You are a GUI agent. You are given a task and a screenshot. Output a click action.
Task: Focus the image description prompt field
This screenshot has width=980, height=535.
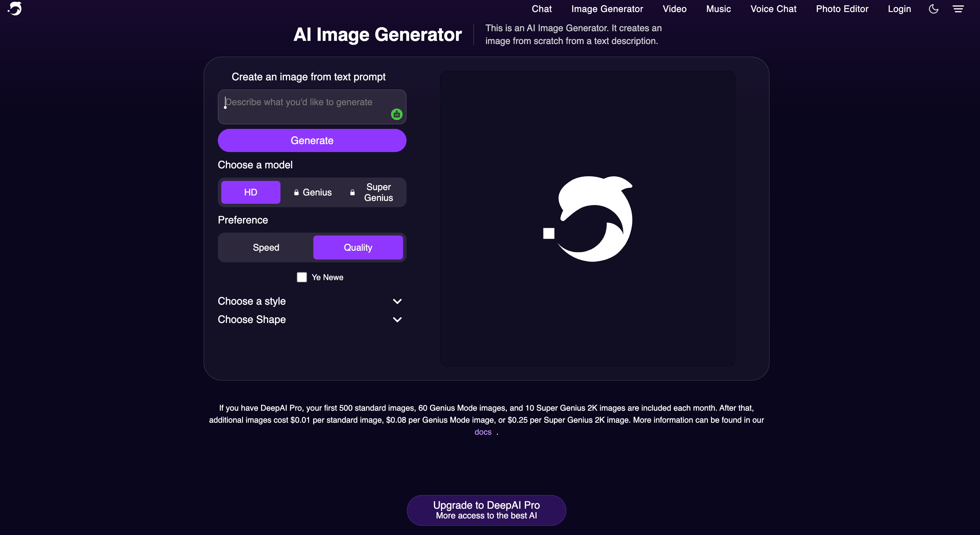pos(312,107)
